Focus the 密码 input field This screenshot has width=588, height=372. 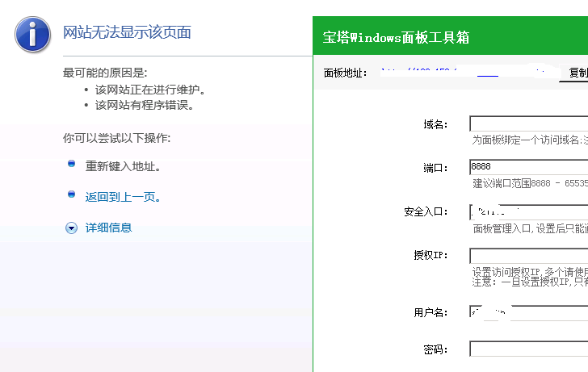[529, 349]
